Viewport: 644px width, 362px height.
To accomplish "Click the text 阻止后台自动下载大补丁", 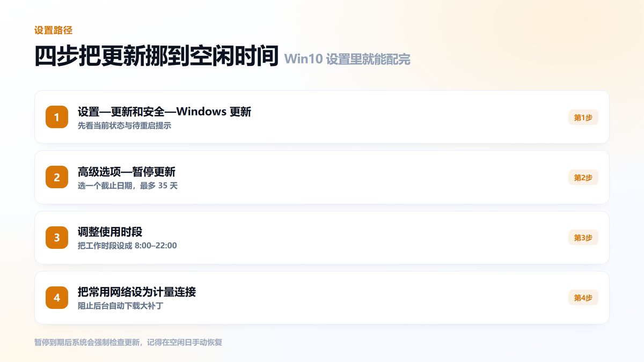I will click(120, 306).
